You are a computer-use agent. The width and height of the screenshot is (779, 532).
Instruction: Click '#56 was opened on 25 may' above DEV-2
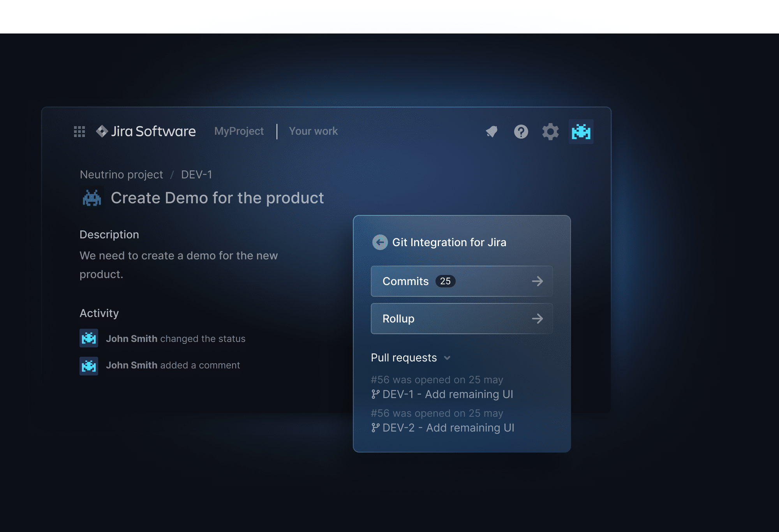[437, 413]
